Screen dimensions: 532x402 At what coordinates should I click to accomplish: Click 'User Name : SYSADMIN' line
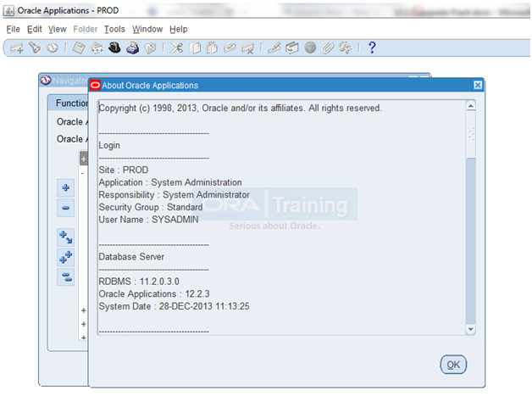coord(148,220)
